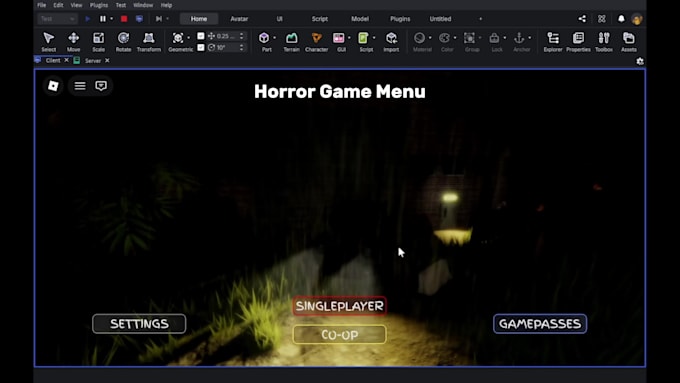Click the client/server view icon beside stop
This screenshot has width=680, height=383.
139,19
